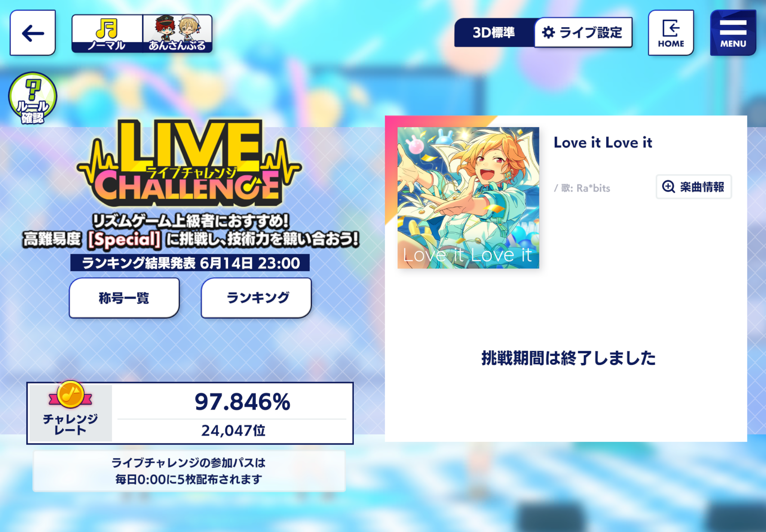Viewport: 766px width, 532px height.
Task: Open 楽曲情報 song info
Action: click(x=694, y=187)
